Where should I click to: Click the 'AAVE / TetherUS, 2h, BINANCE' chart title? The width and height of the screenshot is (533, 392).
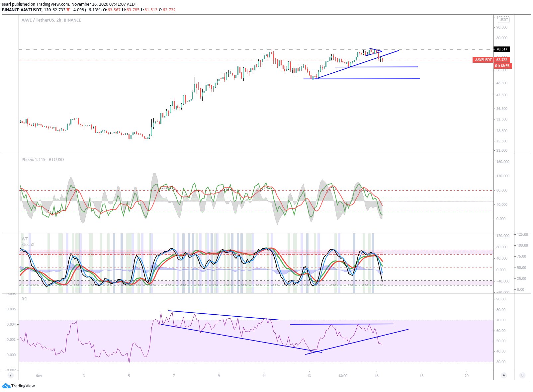[x=51, y=20]
